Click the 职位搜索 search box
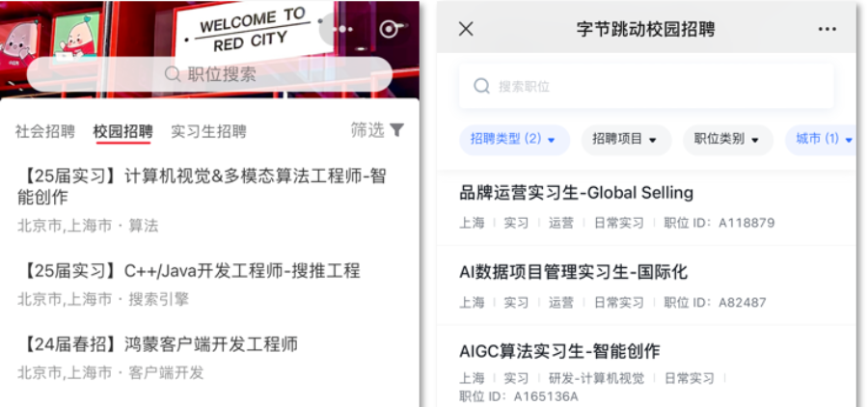This screenshot has height=407, width=868. click(209, 74)
